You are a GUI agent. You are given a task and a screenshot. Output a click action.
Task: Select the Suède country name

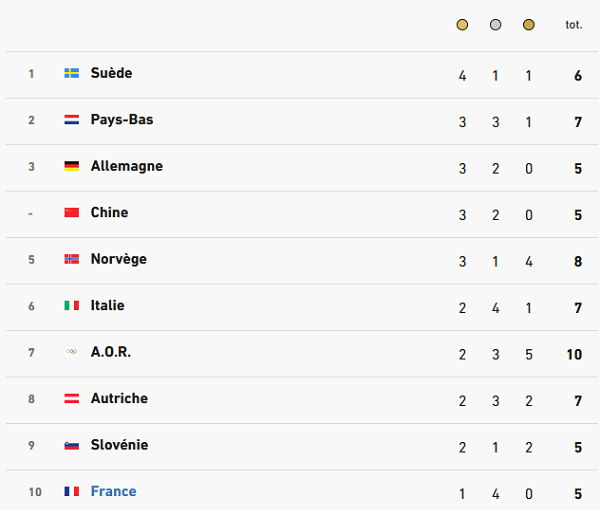coord(111,73)
